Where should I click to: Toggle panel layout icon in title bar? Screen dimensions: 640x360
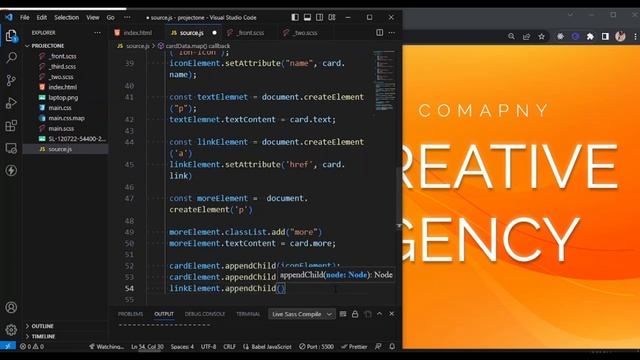pyautogui.click(x=307, y=17)
